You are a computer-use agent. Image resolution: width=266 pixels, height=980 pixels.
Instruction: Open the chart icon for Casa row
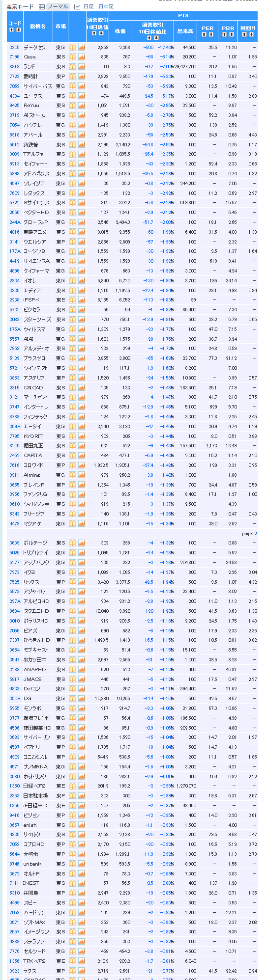tap(82, 57)
